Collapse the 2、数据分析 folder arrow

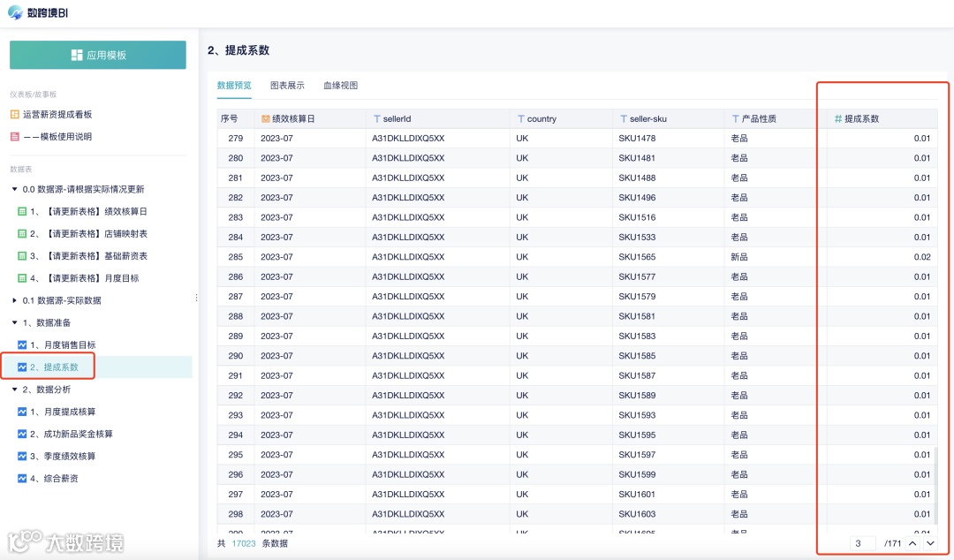click(15, 390)
